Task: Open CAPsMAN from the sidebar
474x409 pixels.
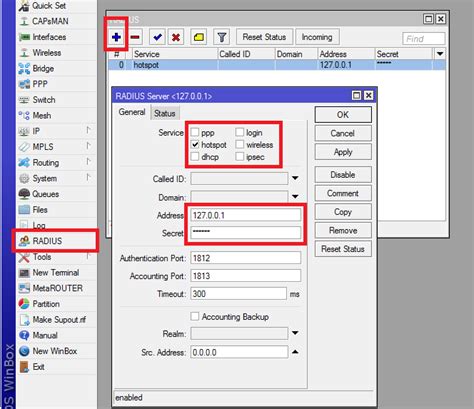Action: click(x=50, y=21)
